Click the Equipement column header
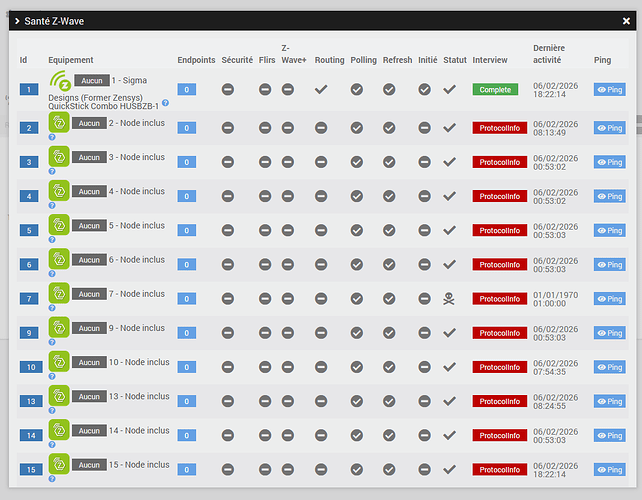Viewport: 642px width, 500px height. [x=71, y=60]
